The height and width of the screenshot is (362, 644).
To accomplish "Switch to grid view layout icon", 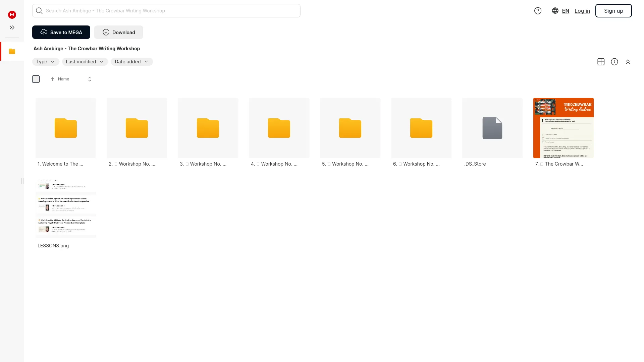I will tap(601, 62).
